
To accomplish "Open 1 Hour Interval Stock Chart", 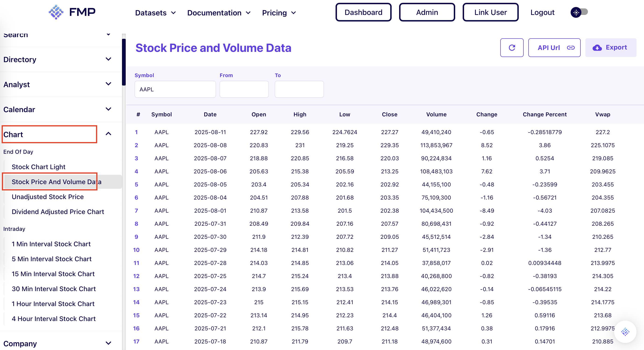I will point(53,304).
